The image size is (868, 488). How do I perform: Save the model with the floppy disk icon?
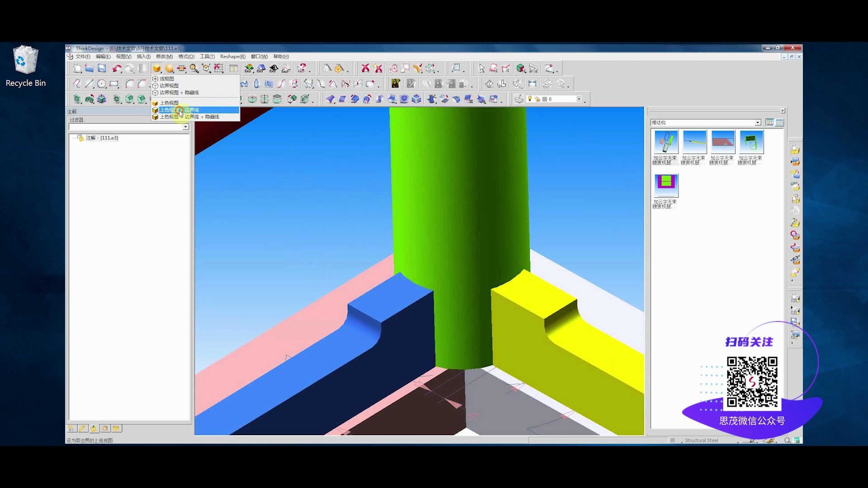tap(102, 68)
